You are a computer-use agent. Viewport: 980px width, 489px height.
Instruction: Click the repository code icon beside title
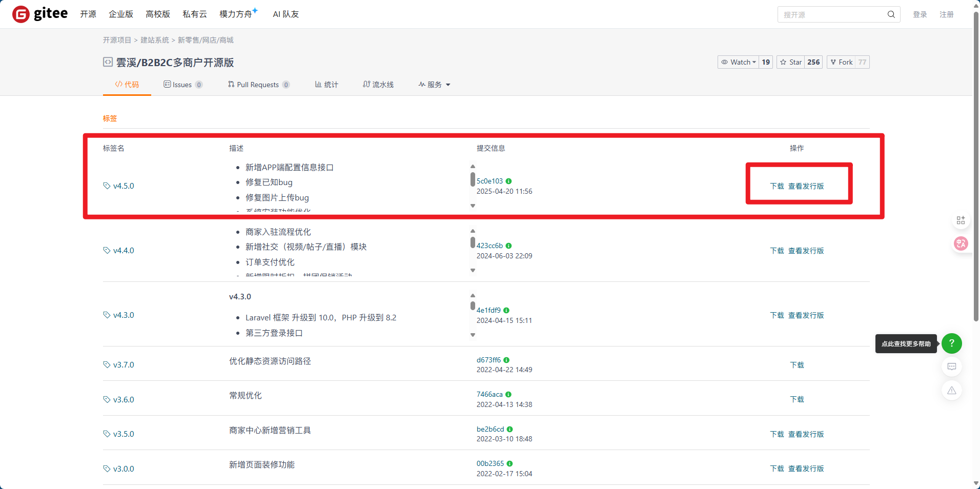coord(108,62)
